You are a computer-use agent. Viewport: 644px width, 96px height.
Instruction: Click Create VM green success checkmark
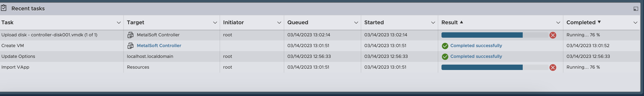click(x=445, y=46)
